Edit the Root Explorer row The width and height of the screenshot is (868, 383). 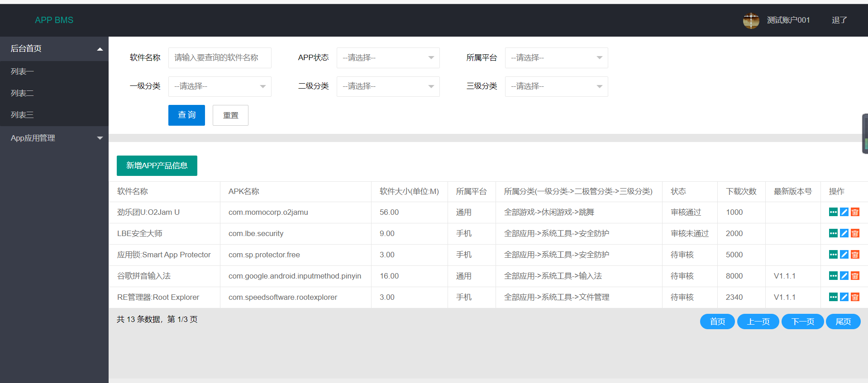tap(844, 297)
